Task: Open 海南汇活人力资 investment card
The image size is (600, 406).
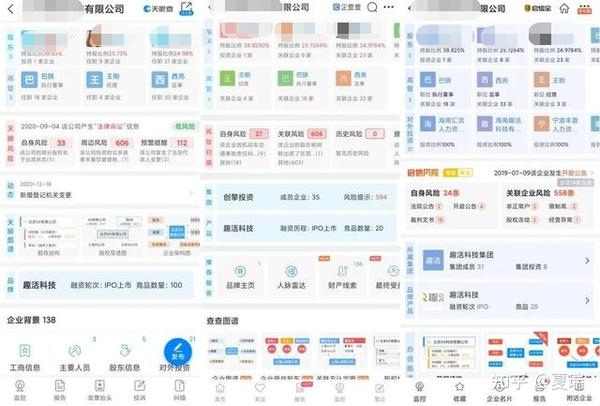Action: click(443, 132)
